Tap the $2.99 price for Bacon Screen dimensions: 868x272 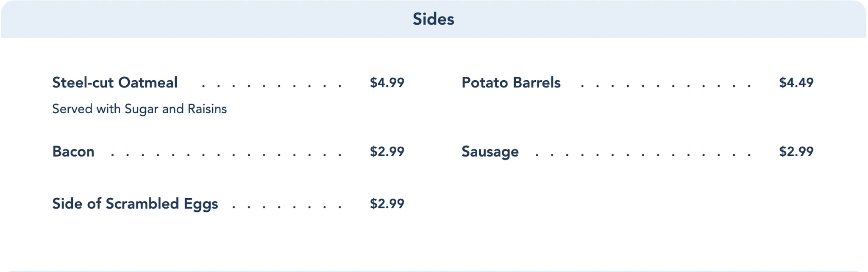[387, 152]
